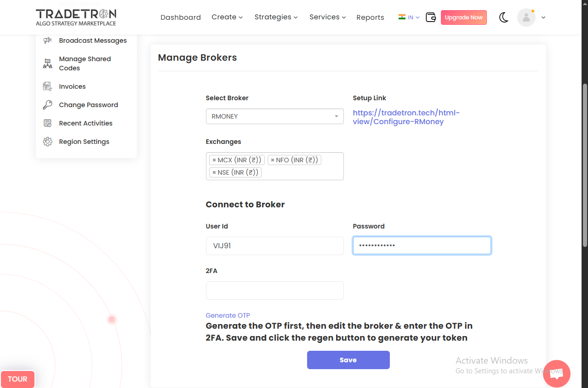Open the Configure-RMoney setup link

click(406, 117)
